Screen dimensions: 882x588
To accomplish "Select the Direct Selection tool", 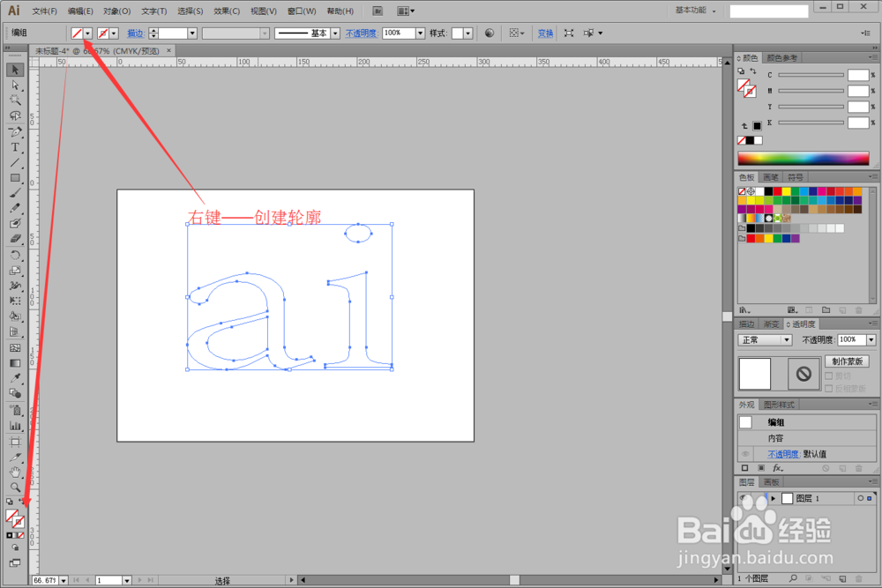I will 15,85.
